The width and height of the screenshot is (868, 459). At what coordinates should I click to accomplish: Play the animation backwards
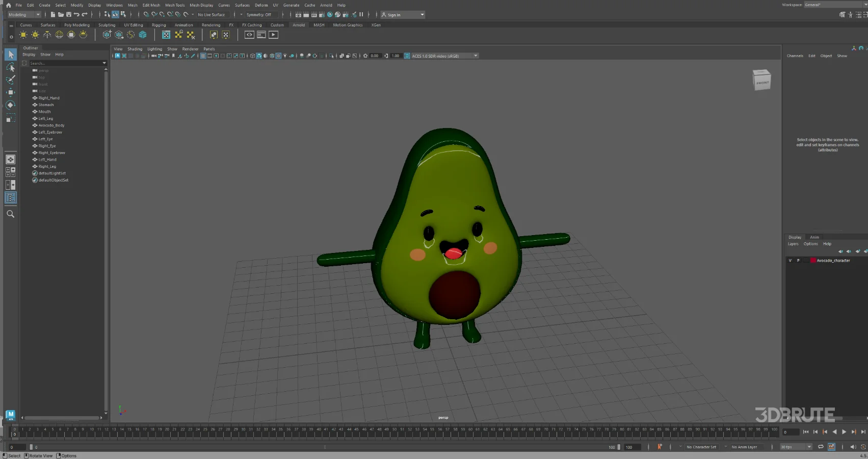tap(834, 432)
